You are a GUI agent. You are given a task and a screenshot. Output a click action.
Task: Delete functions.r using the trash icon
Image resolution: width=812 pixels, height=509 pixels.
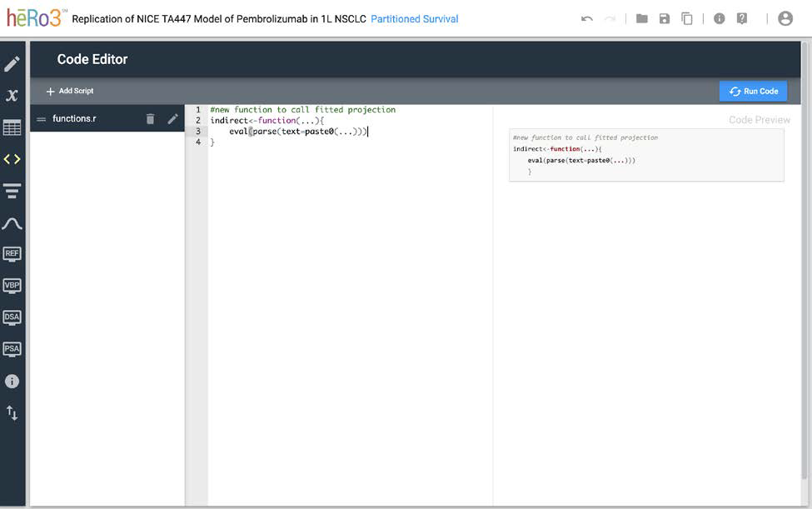point(150,118)
